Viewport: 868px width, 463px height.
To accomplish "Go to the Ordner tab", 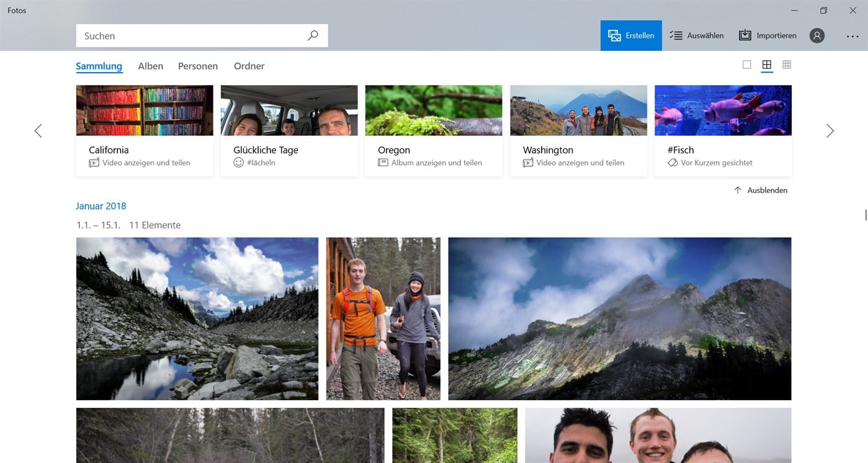I will (x=249, y=66).
